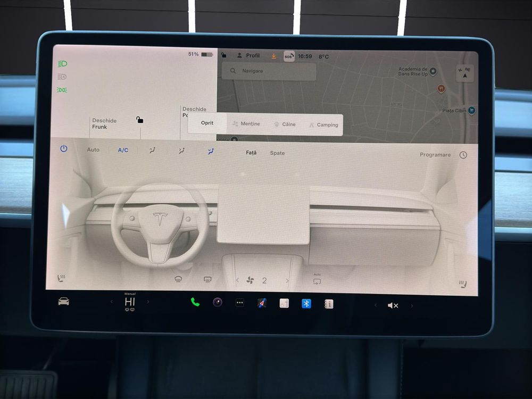Lower the HI temperature setting

pos(112,302)
